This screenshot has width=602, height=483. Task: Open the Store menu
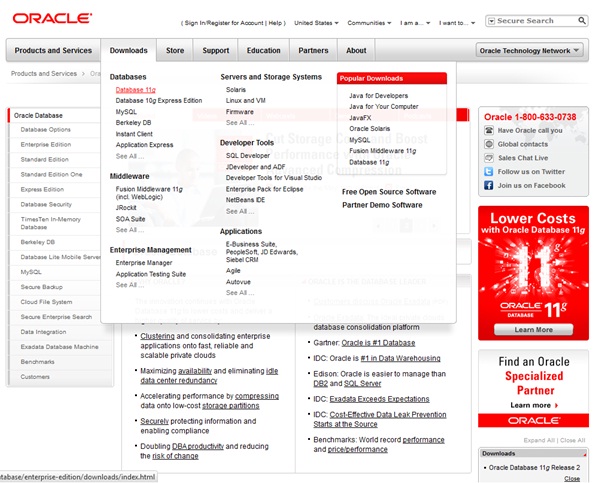175,50
